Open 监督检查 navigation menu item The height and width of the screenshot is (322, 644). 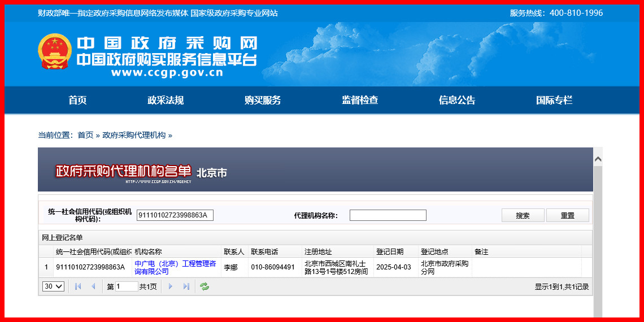tap(360, 100)
